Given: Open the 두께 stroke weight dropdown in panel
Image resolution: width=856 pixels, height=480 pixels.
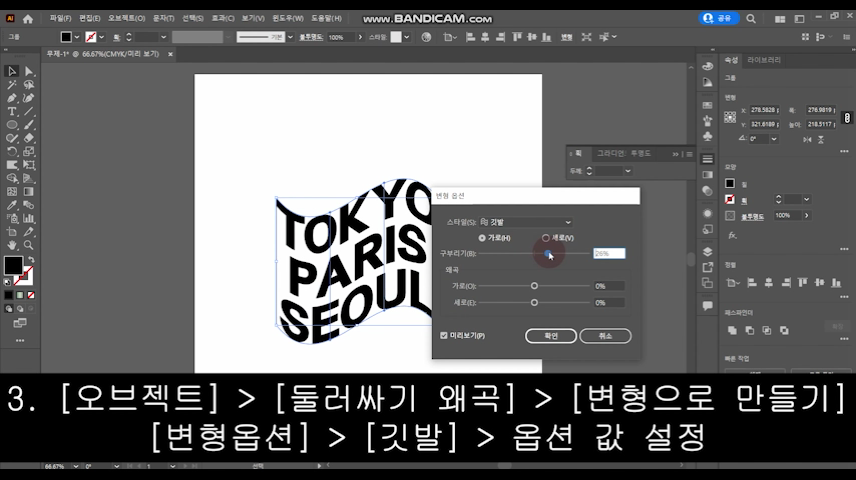Looking at the screenshot, I should [628, 171].
